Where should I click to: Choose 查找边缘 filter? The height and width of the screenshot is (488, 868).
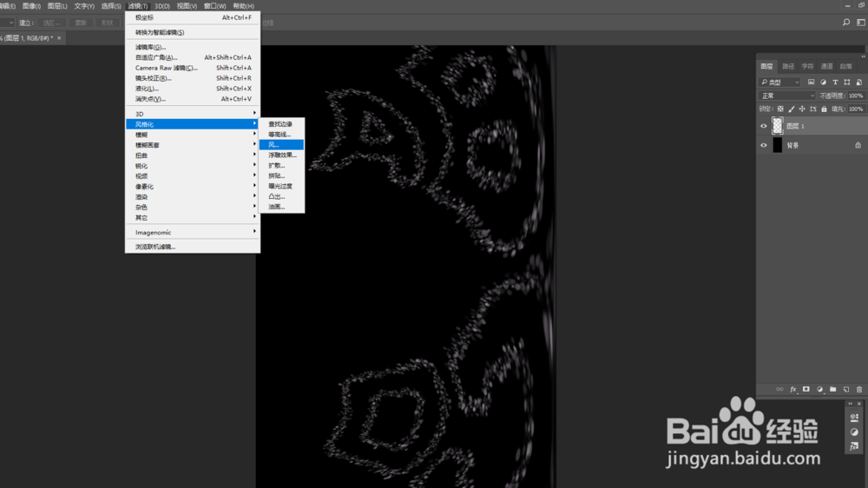click(x=281, y=124)
